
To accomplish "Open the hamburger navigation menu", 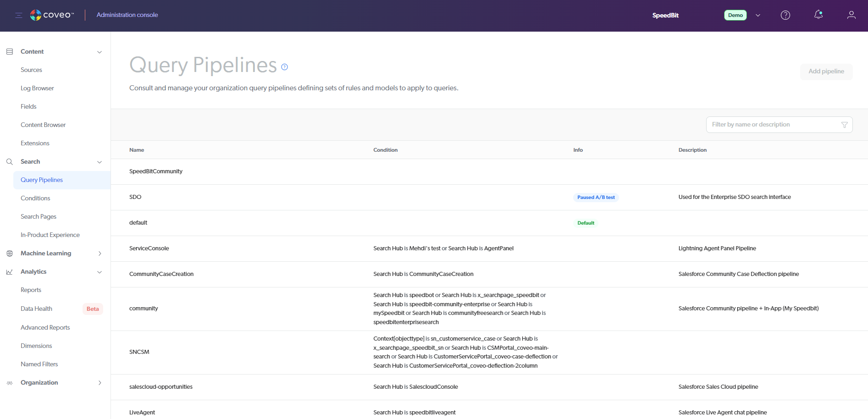I will click(x=18, y=15).
